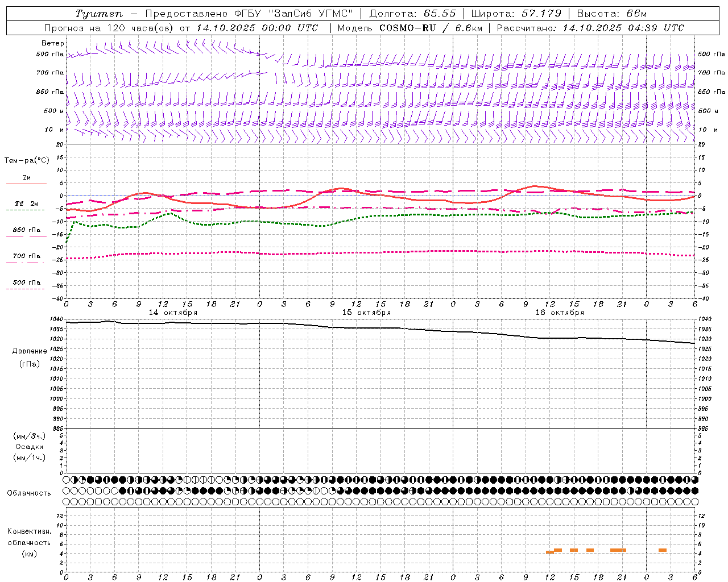
Task: Click the "Тем-ра(°C)" temperature label
Action: (27, 161)
